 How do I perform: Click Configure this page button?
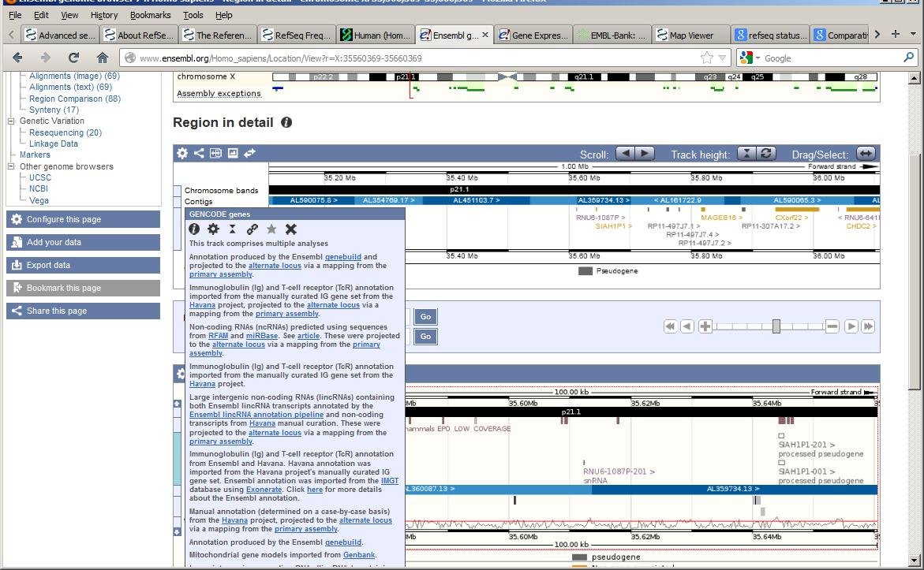[x=83, y=219]
